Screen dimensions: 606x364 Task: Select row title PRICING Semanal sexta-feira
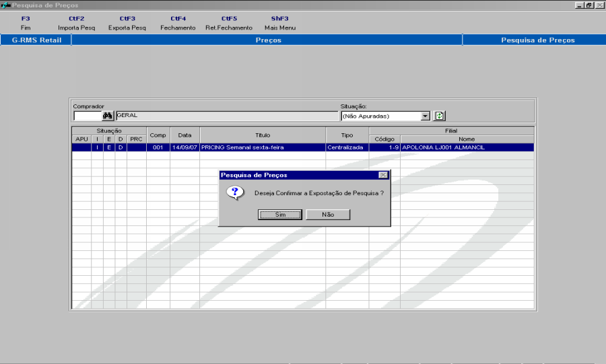(x=263, y=147)
